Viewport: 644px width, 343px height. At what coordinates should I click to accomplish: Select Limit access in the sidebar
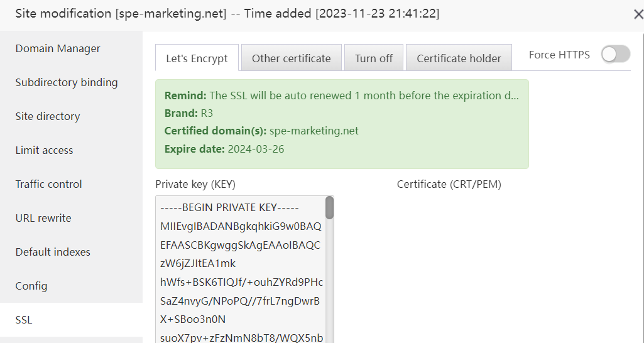(44, 150)
